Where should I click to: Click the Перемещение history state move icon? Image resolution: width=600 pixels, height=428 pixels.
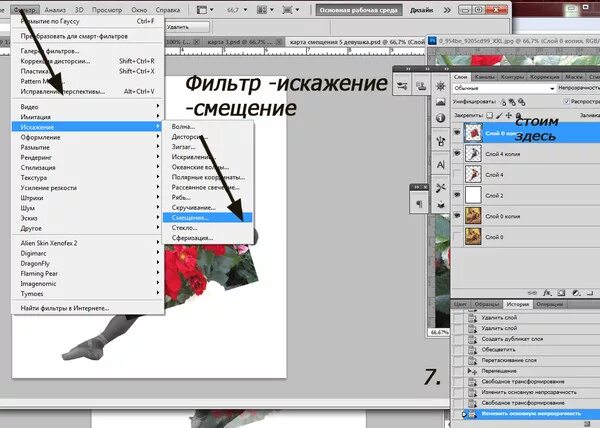(472, 371)
